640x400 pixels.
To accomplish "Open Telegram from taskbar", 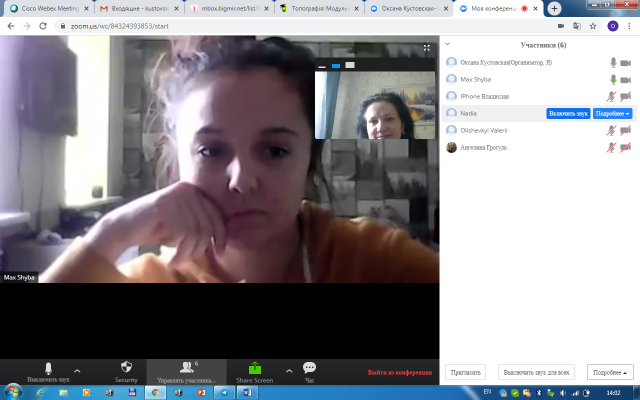I will tap(224, 393).
